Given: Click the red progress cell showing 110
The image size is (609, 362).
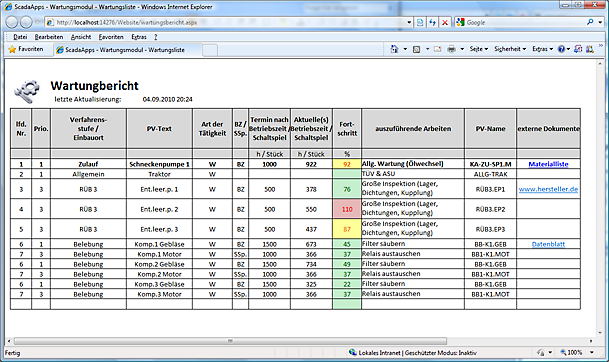Looking at the screenshot, I should pyautogui.click(x=347, y=209).
